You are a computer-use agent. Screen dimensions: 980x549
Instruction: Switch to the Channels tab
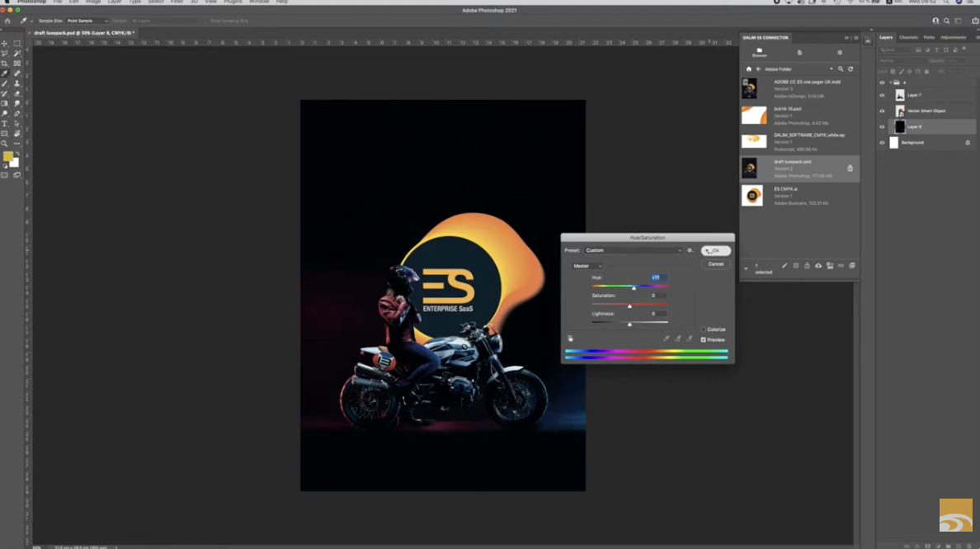(x=908, y=36)
